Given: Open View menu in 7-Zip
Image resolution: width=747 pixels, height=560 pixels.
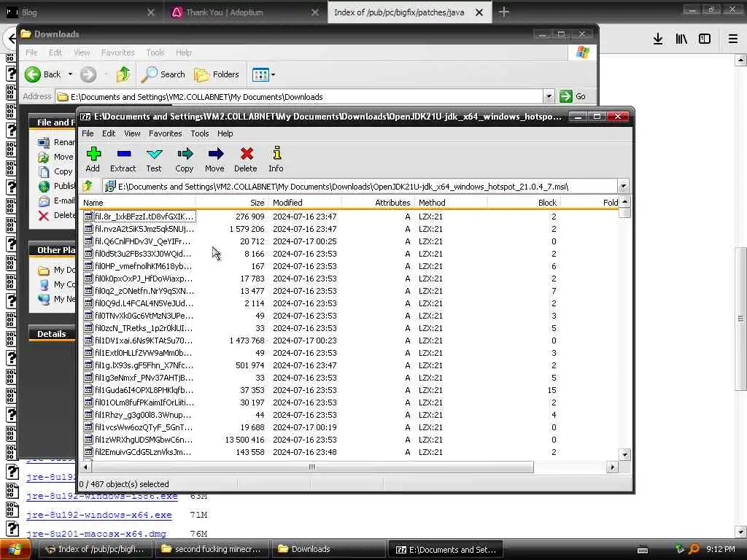Looking at the screenshot, I should click(132, 134).
